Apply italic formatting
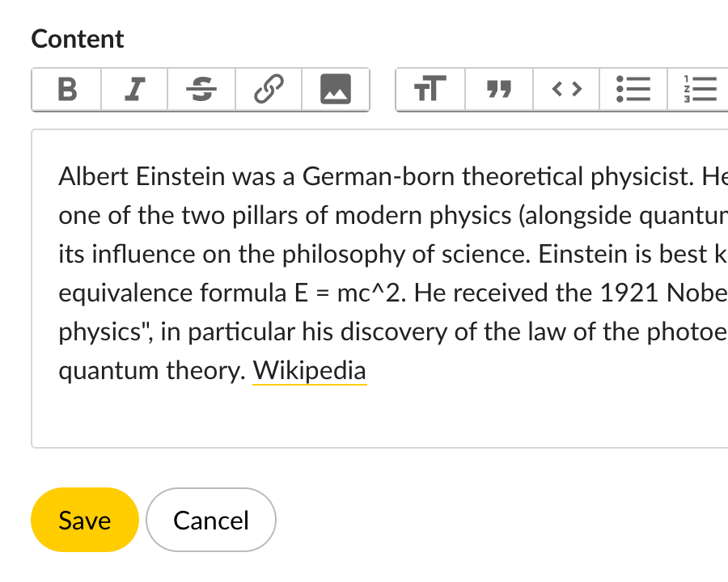The height and width of the screenshot is (582, 728). coord(134,89)
